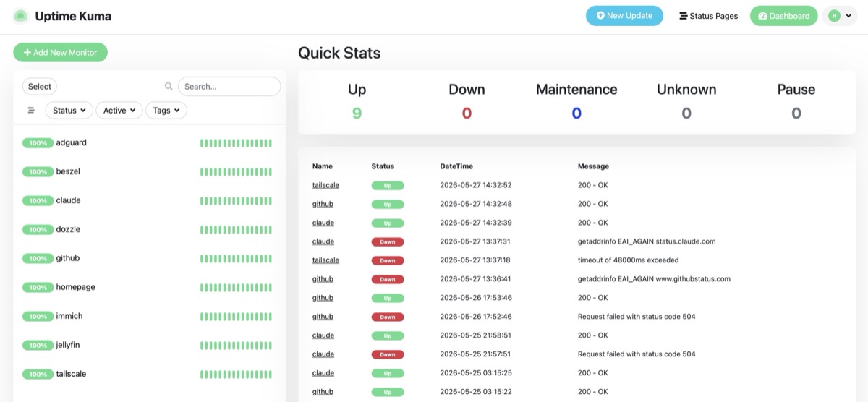868x402 pixels.
Task: Click the New Update button
Action: 624,16
